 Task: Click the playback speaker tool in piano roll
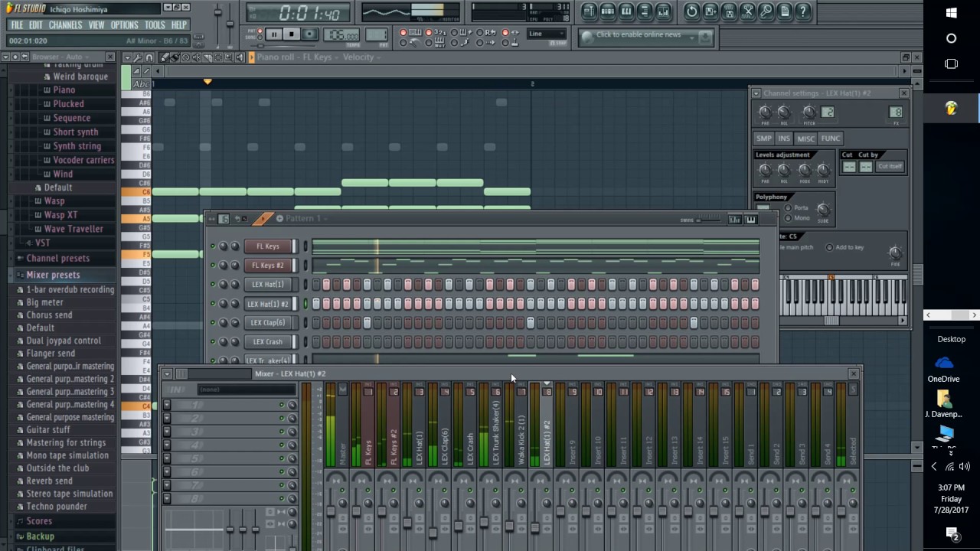[x=240, y=57]
